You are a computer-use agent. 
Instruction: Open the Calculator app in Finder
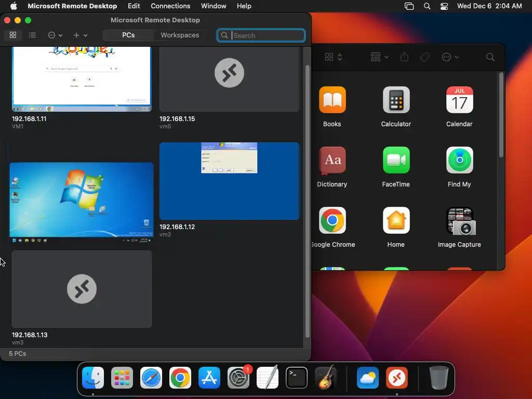coord(396,100)
